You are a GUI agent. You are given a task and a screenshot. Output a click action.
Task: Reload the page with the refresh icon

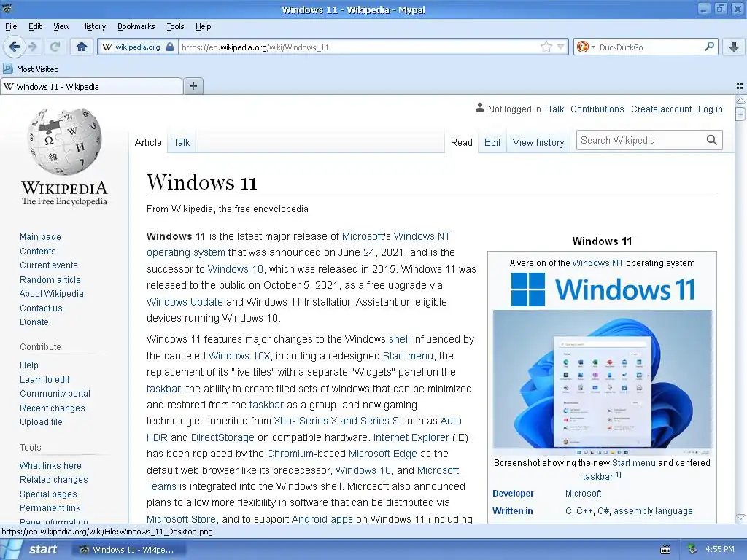click(55, 47)
